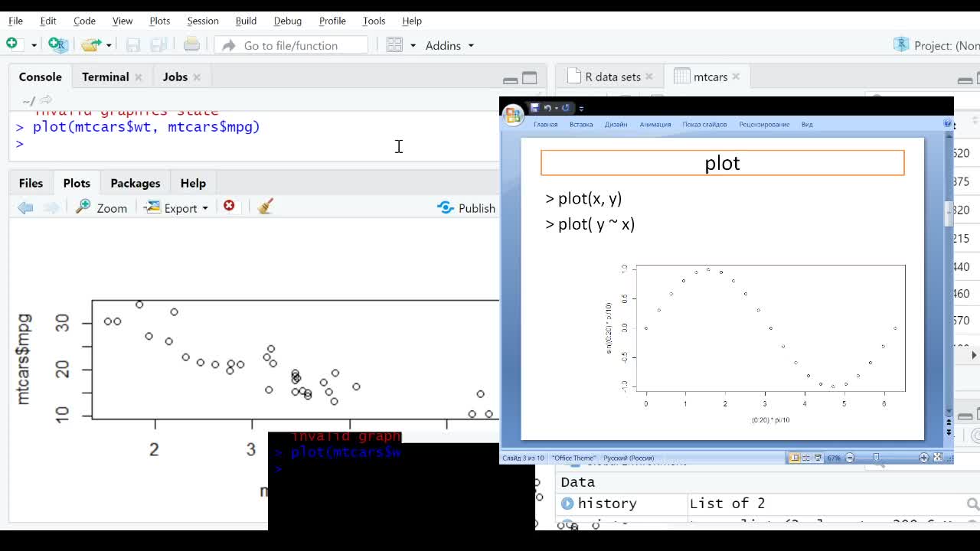The width and height of the screenshot is (980, 551).
Task: Open the Export plot dropdown
Action: pyautogui.click(x=176, y=207)
